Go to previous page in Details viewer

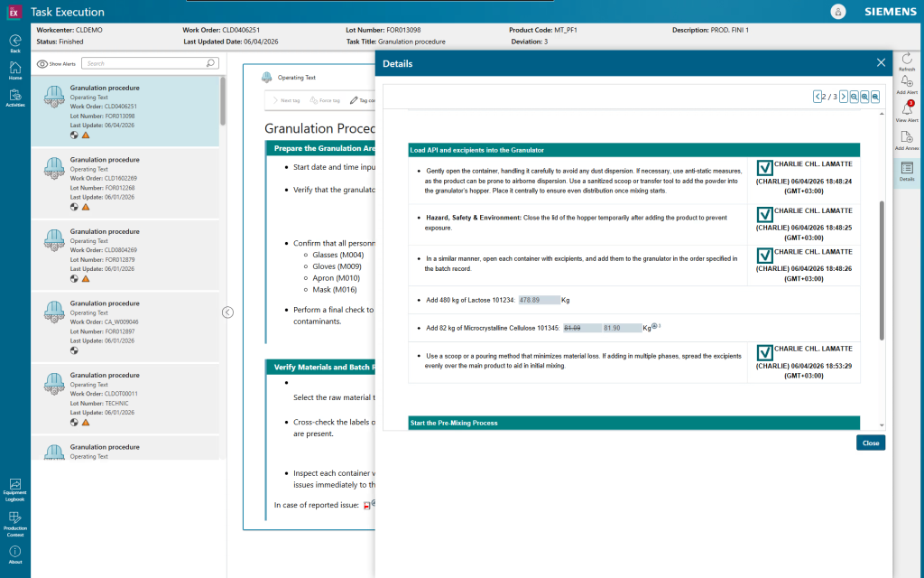(x=818, y=97)
